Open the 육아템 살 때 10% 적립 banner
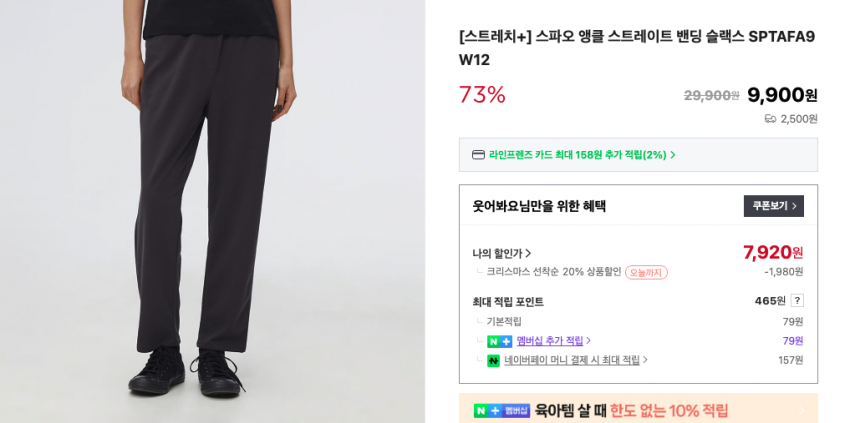This screenshot has height=423, width=850. [x=638, y=408]
